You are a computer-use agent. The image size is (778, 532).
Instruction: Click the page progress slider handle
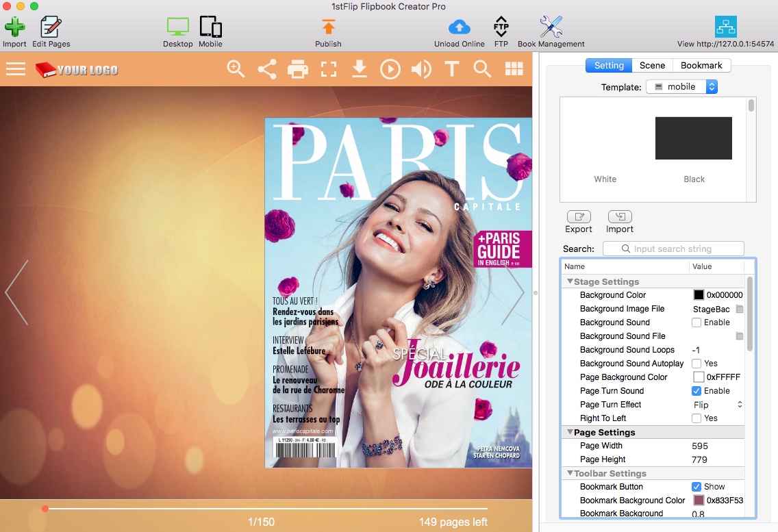click(45, 509)
